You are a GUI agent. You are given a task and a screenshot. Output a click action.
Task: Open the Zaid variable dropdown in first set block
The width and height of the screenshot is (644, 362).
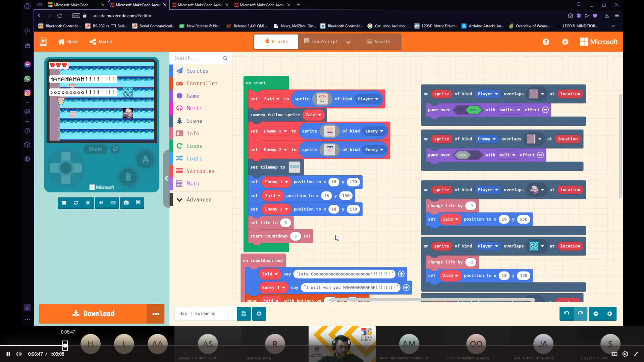(x=272, y=99)
